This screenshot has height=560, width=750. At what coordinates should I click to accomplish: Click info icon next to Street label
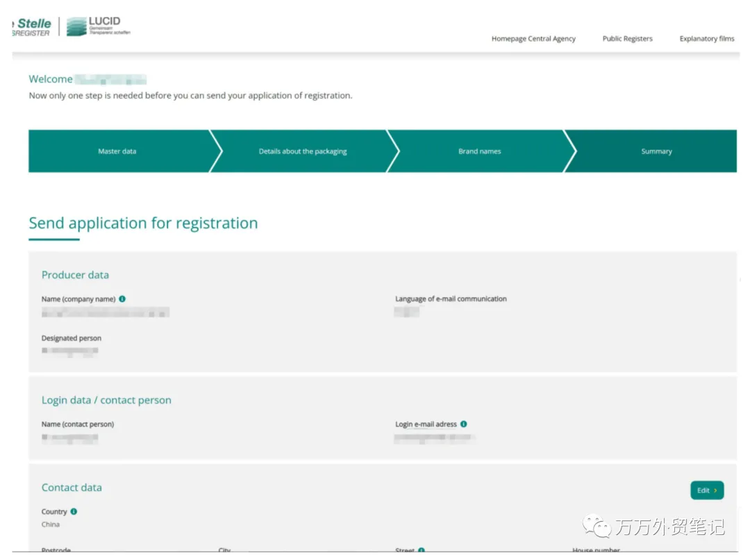click(421, 550)
